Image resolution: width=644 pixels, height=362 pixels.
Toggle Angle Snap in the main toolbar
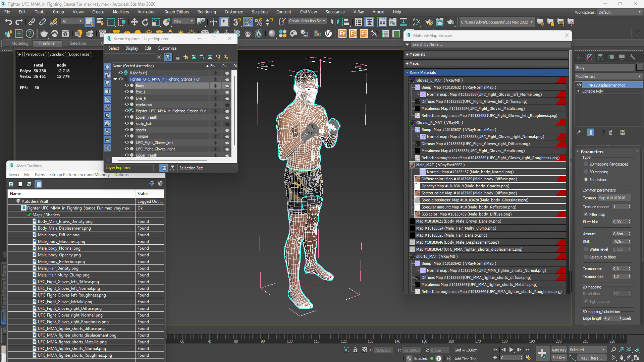click(x=248, y=22)
